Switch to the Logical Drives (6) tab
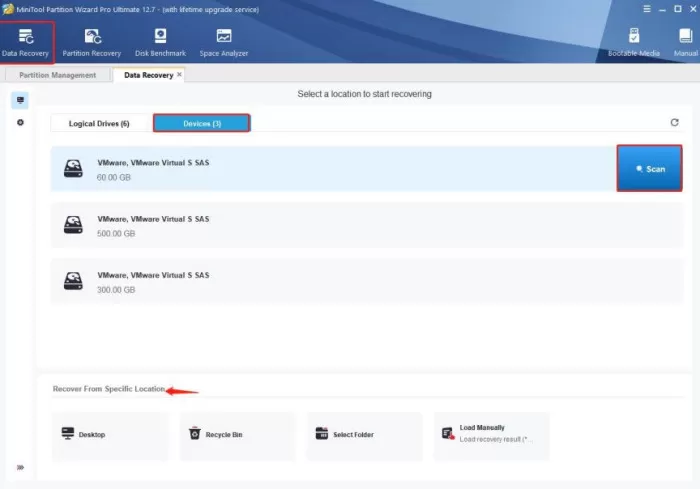The height and width of the screenshot is (489, 700). click(x=99, y=123)
